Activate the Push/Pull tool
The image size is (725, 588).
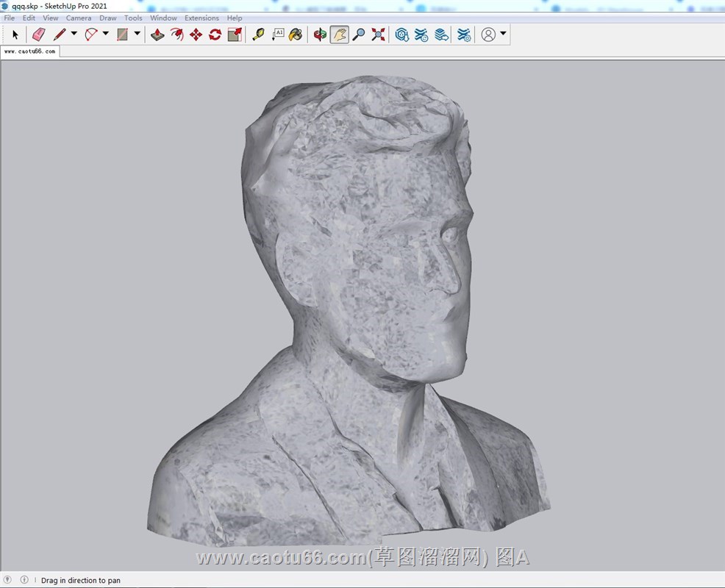(157, 35)
